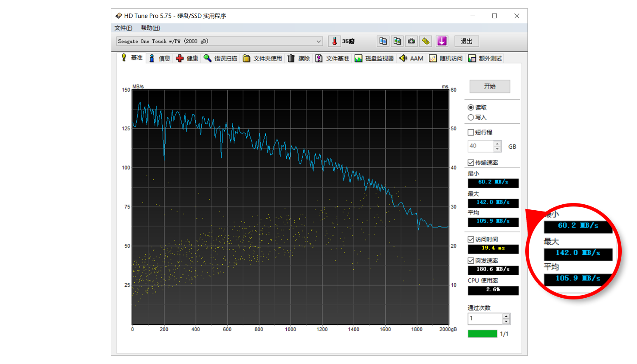Screen dimensions: 637x364
Task: Open the 磁盘监视器 disk monitor tab
Action: coord(374,59)
